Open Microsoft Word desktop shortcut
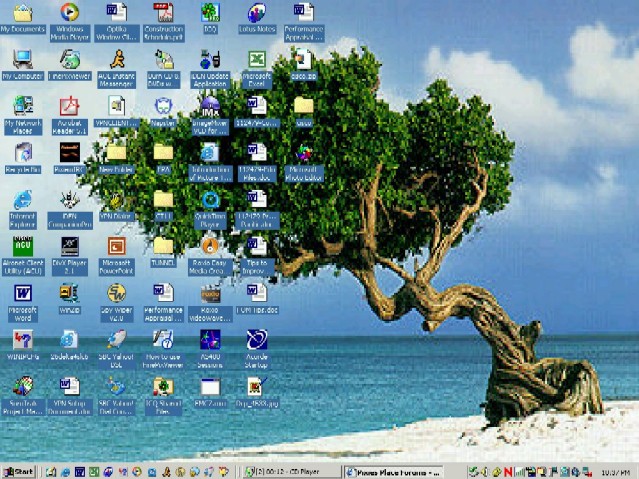 [x=22, y=293]
